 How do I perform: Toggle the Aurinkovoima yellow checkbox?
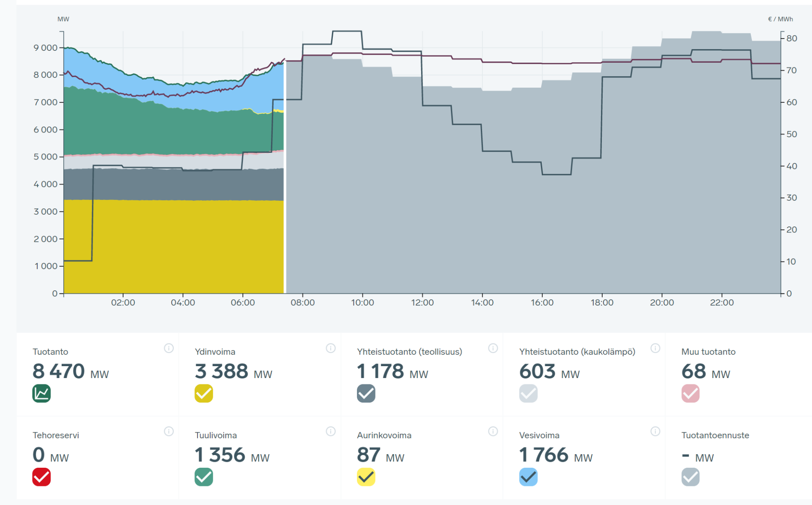366,477
